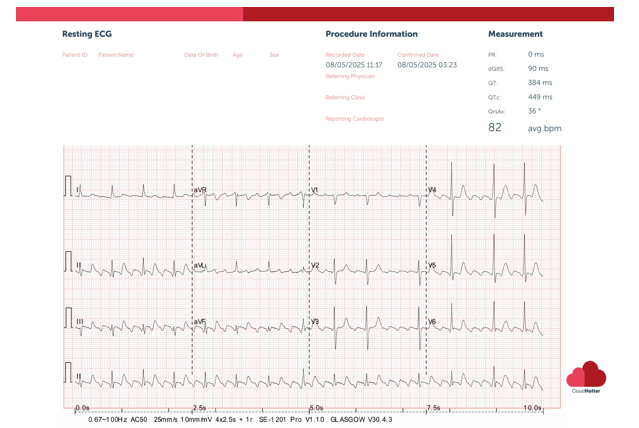Viewport: 639px width, 428px height.
Task: Click the aVL lead label
Action: coord(200,265)
